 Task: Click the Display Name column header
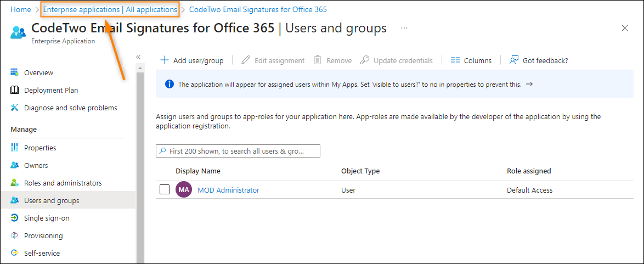[x=198, y=171]
